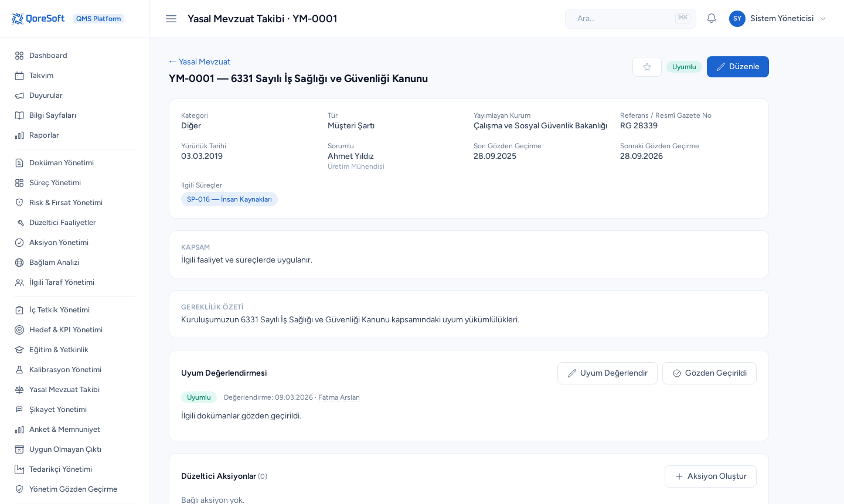Click the Ahmet Yıldız responsible name
The height and width of the screenshot is (504, 844).
[350, 156]
